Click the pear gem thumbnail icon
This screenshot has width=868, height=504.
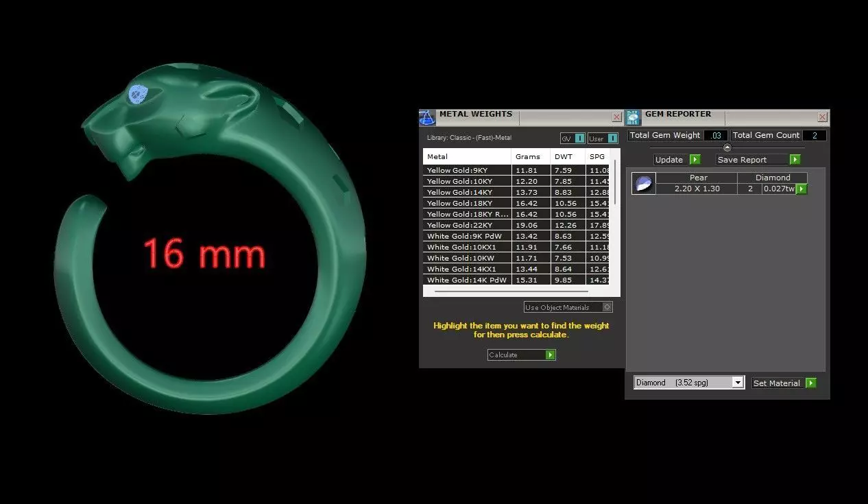pyautogui.click(x=643, y=184)
